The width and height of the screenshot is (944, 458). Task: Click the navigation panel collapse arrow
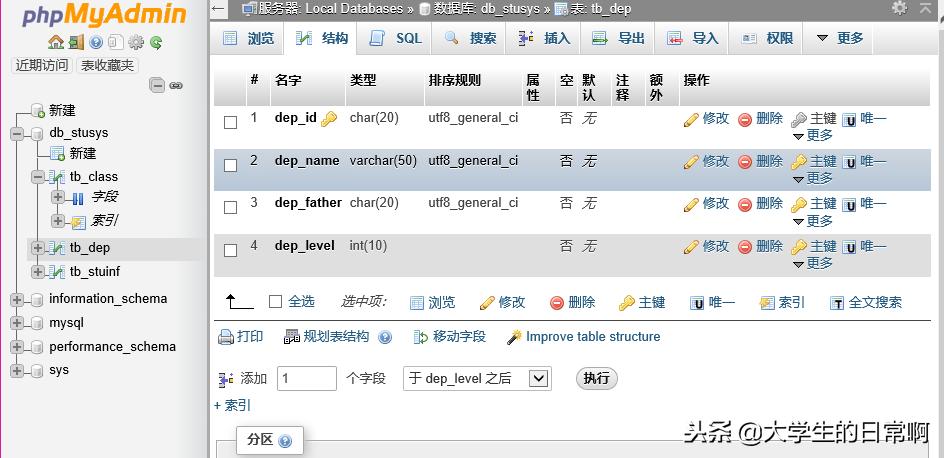click(219, 8)
